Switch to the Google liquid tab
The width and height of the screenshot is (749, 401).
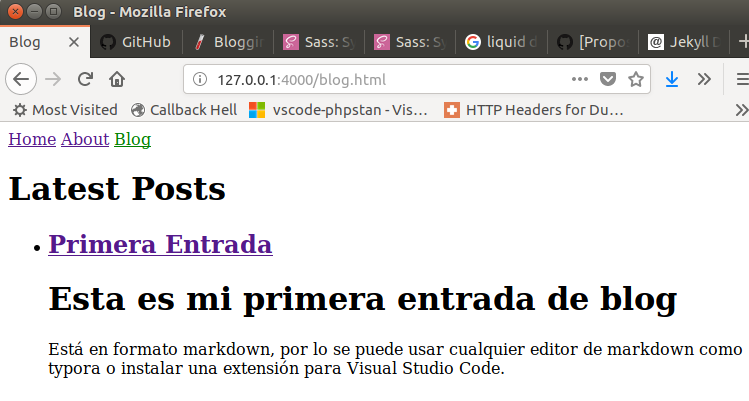tap(501, 42)
